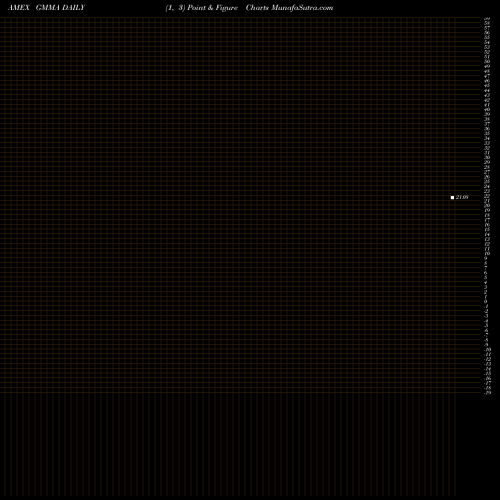The width and height of the screenshot is (500, 500).
Task: Click the GMMA ticker symbol text
Action: coord(48,8)
